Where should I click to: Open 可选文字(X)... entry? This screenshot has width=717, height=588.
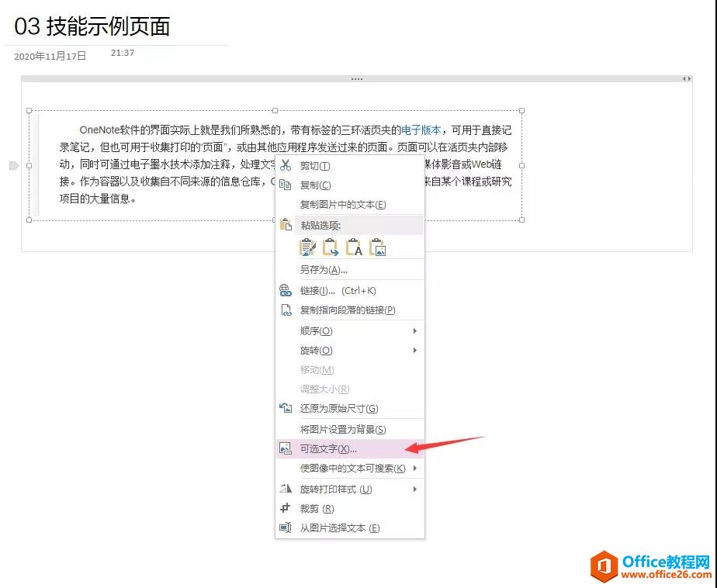coord(350,448)
